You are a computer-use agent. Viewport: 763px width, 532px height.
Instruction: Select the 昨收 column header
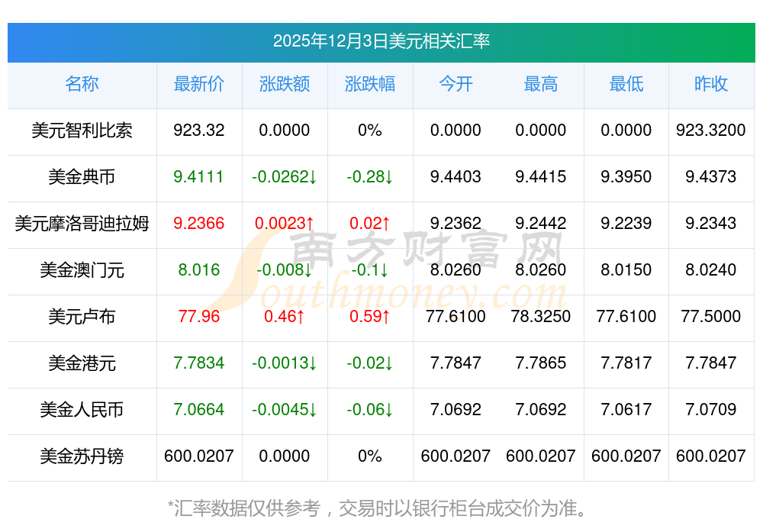point(711,84)
